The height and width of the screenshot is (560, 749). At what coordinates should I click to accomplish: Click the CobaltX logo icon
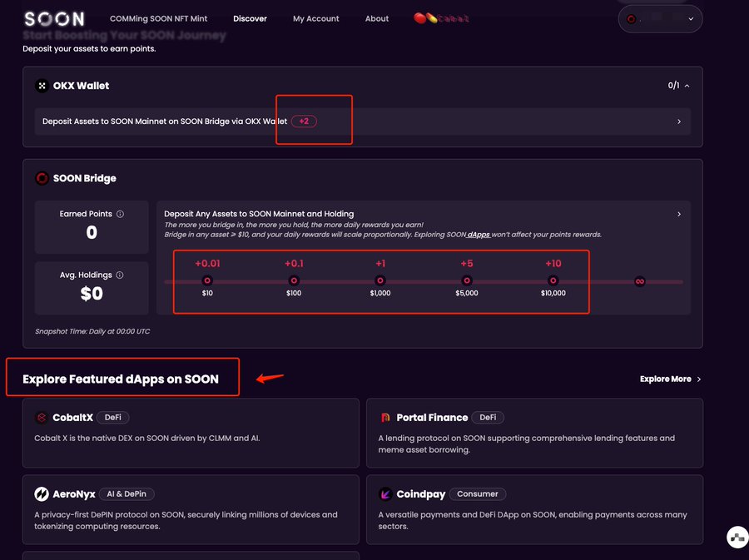coord(42,418)
